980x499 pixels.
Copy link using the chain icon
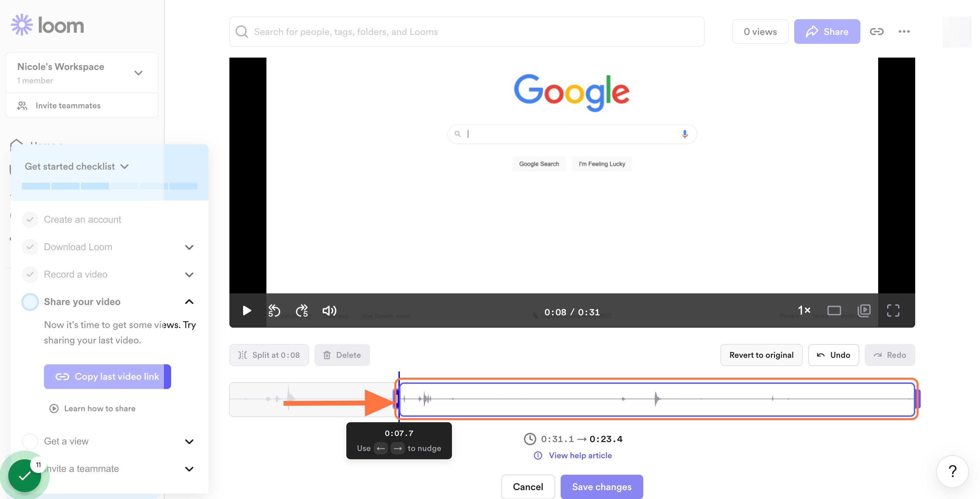[876, 32]
